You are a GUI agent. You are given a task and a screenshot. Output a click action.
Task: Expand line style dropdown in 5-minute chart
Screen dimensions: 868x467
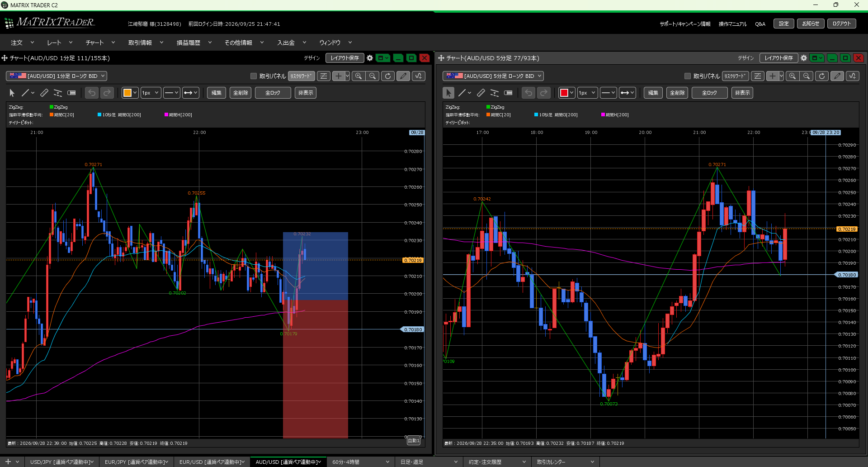[609, 93]
